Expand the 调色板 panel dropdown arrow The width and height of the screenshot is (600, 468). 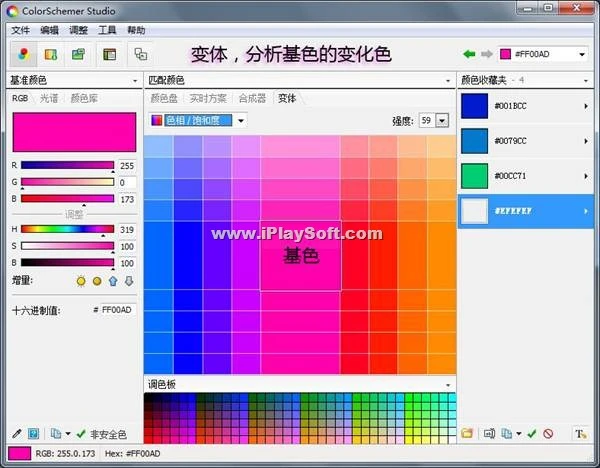pos(448,385)
